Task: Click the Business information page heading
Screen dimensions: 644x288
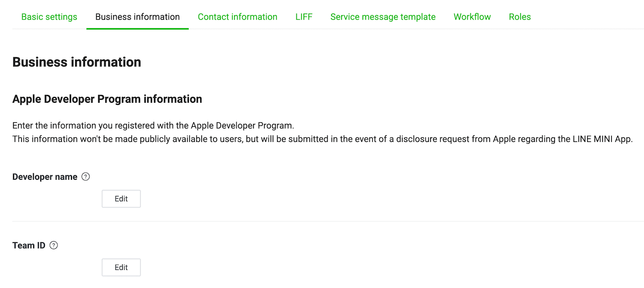Action: click(76, 62)
